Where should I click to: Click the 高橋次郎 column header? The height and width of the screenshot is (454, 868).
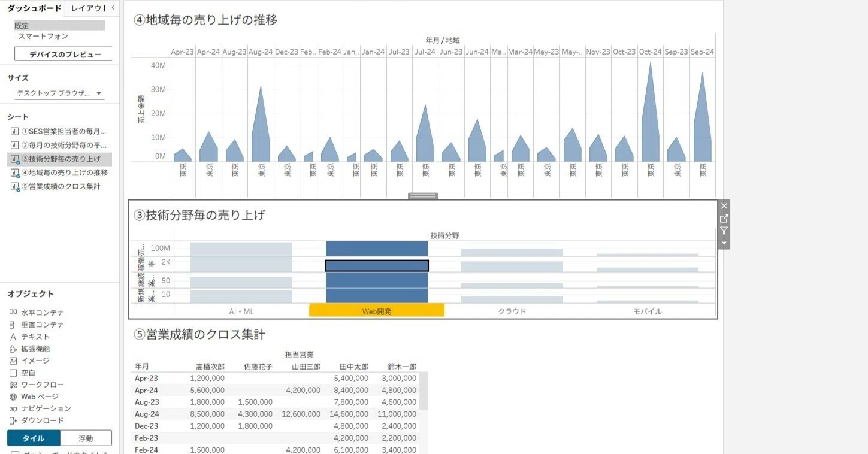click(x=210, y=367)
